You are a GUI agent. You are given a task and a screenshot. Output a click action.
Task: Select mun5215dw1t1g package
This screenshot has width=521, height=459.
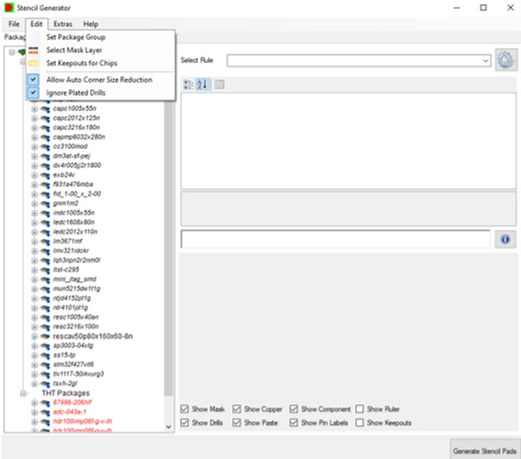pyautogui.click(x=77, y=289)
